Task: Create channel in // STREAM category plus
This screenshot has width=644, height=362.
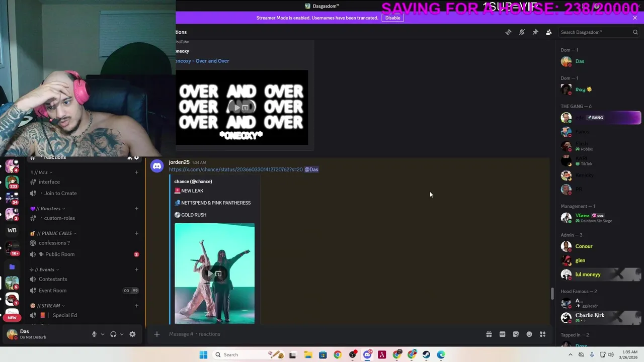Action: tap(136, 306)
